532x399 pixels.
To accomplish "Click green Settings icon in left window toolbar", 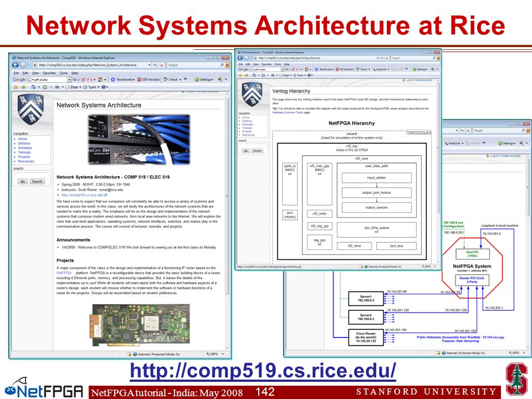I will pyautogui.click(x=196, y=79).
